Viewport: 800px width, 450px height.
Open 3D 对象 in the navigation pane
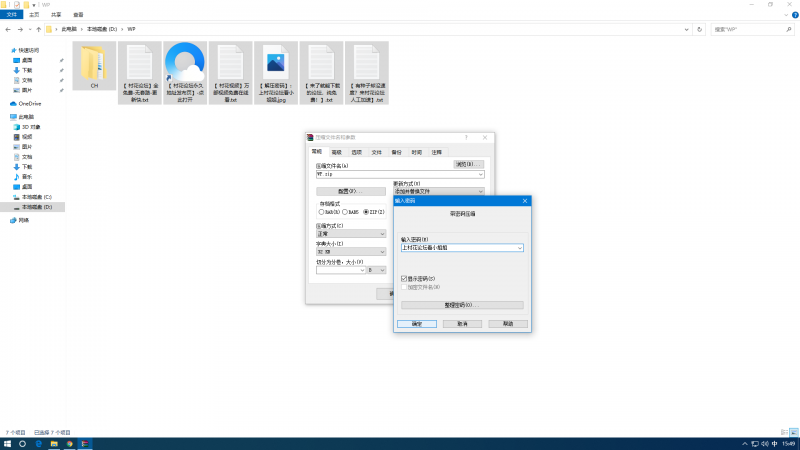coord(31,127)
